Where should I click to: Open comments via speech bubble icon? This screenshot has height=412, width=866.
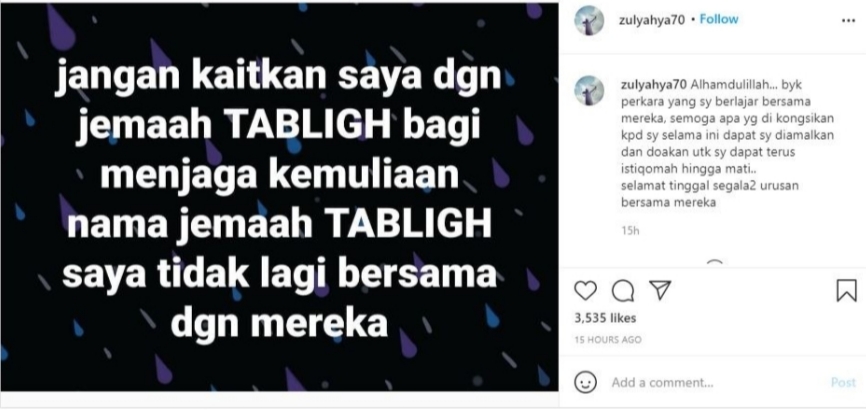(x=623, y=290)
